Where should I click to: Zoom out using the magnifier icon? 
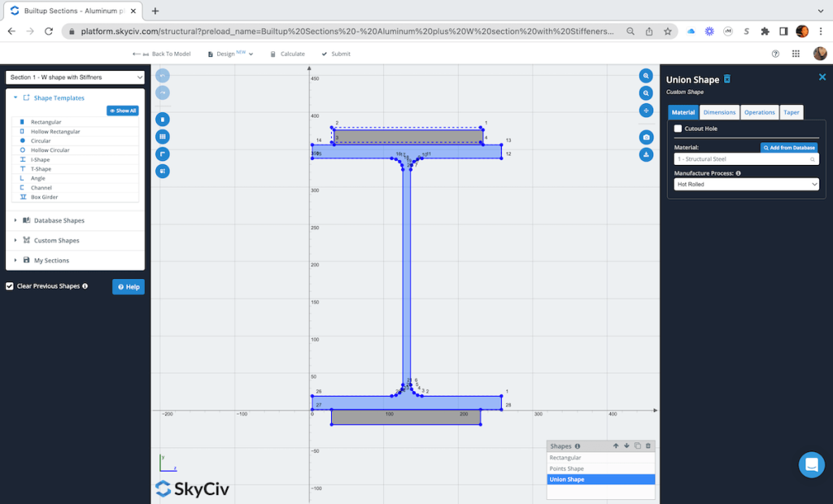(x=645, y=93)
